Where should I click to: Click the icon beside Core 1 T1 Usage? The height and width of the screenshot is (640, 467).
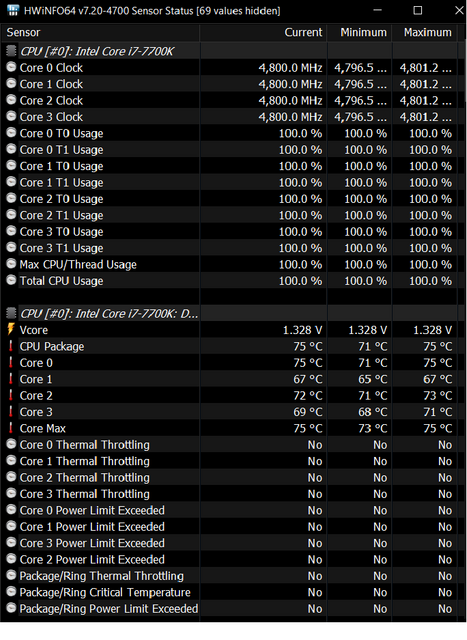tap(11, 182)
